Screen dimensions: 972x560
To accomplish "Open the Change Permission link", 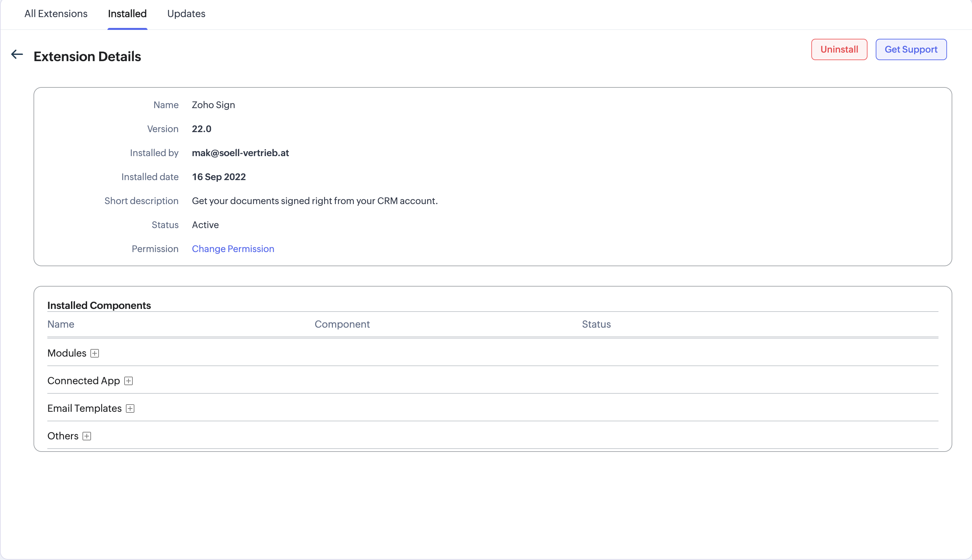I will click(x=233, y=249).
